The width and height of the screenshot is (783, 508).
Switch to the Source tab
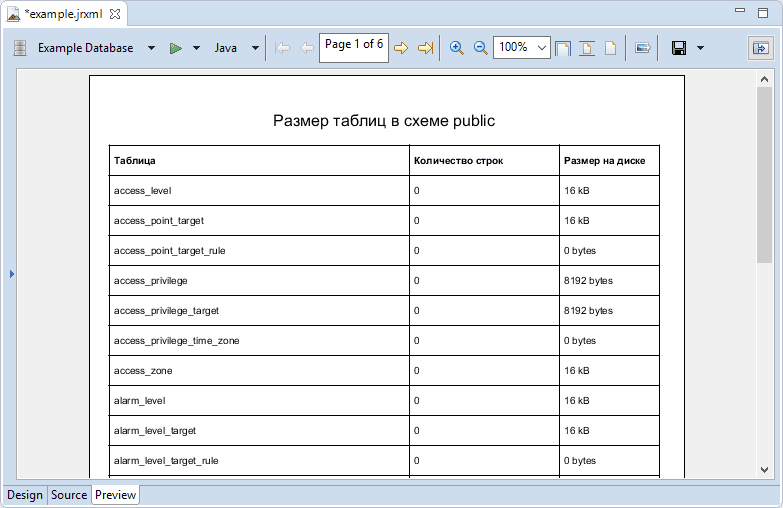(x=69, y=495)
